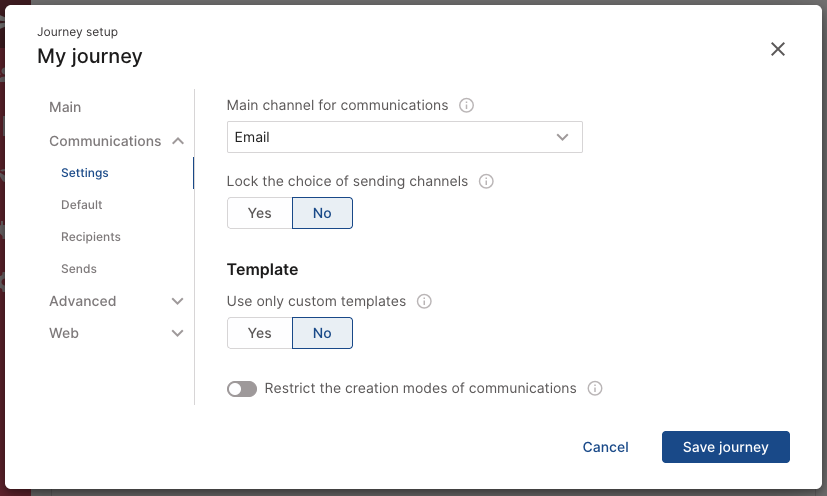Viewport: 827px width, 496px height.
Task: Choose No for Use only custom templates
Action: 322,333
